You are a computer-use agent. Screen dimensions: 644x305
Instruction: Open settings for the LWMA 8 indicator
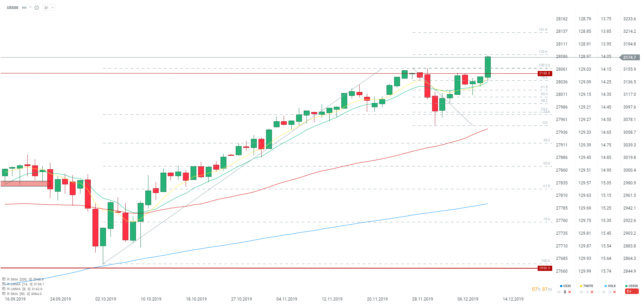[x=4, y=289]
